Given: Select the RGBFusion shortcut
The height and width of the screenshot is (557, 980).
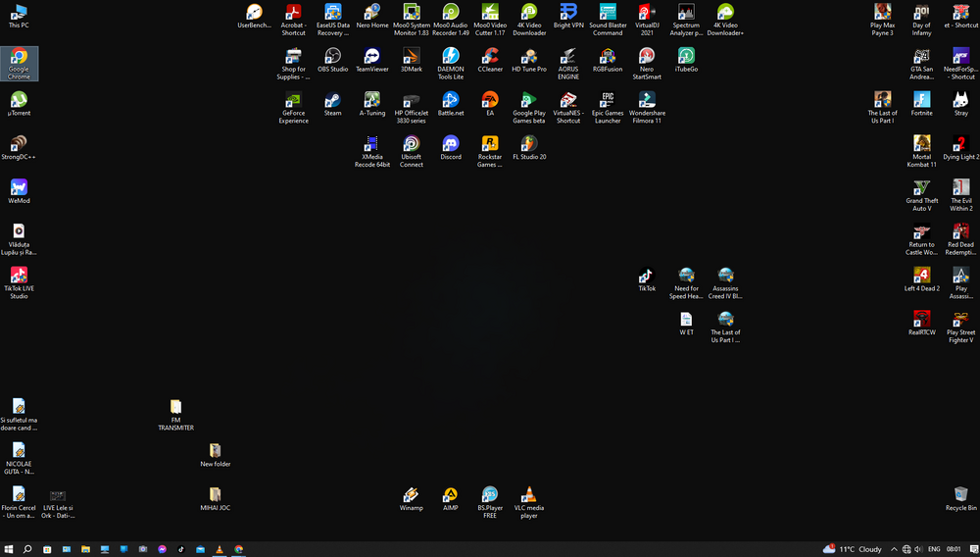Looking at the screenshot, I should point(608,60).
